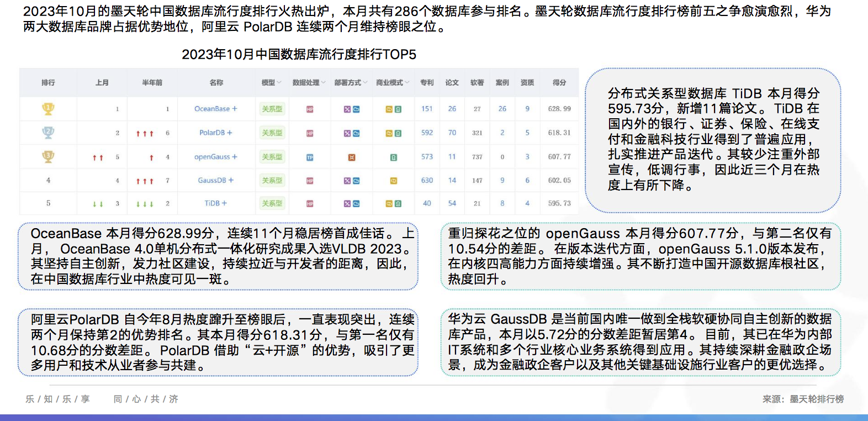Open the GaussDB + database link
The width and height of the screenshot is (868, 421).
point(216,180)
